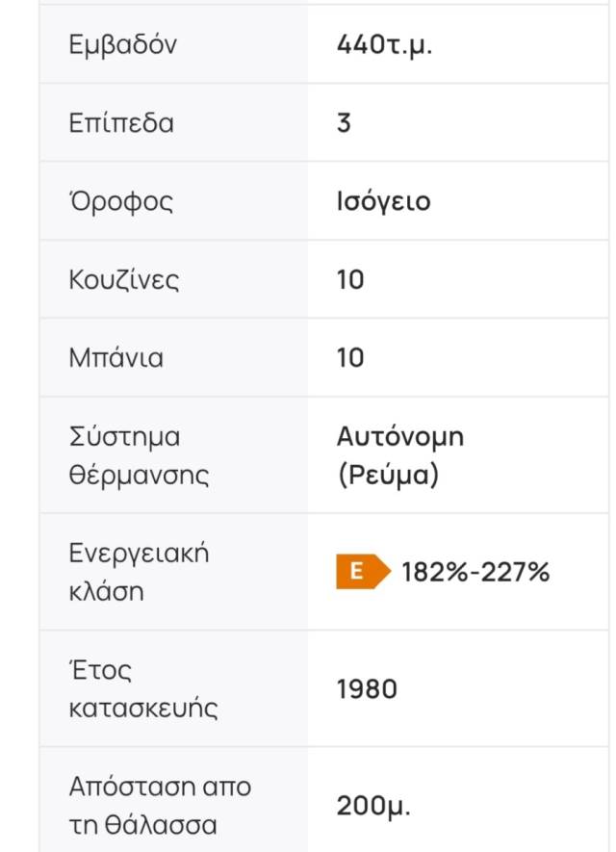Select the Απόσταση απο τη θάλασσα label
The image size is (616, 852).
[160, 806]
